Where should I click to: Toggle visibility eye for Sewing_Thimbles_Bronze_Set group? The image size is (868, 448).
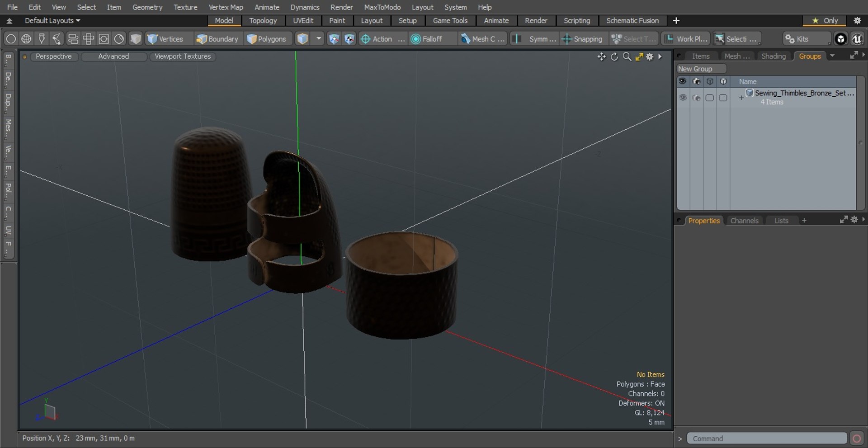pyautogui.click(x=683, y=98)
